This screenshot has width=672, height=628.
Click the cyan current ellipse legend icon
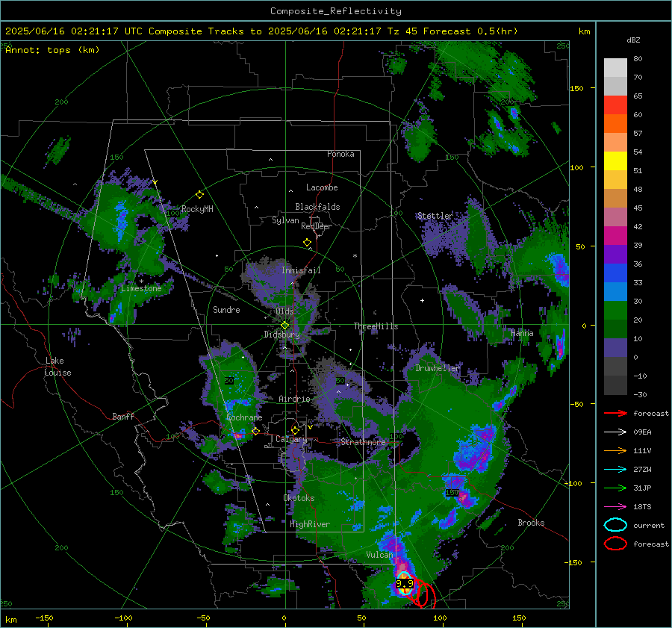coord(615,525)
